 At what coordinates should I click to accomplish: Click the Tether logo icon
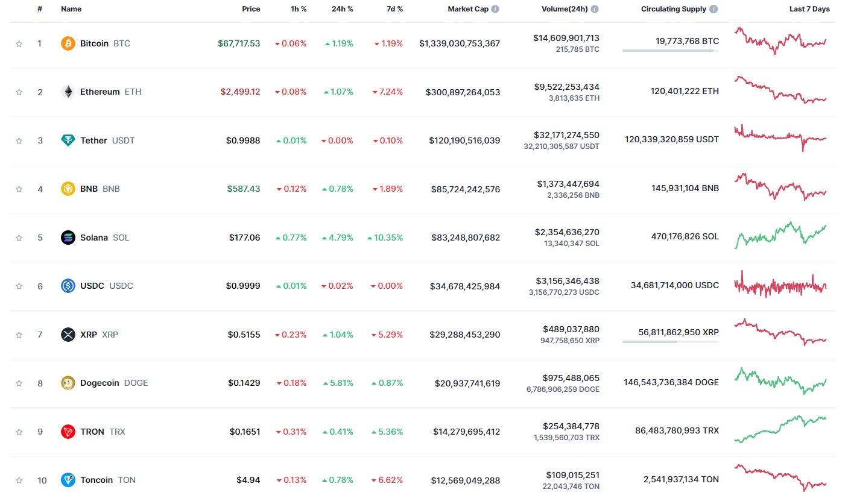click(68, 140)
